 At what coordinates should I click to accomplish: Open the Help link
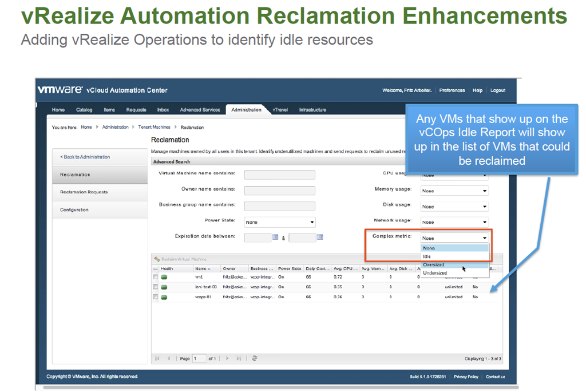[477, 90]
